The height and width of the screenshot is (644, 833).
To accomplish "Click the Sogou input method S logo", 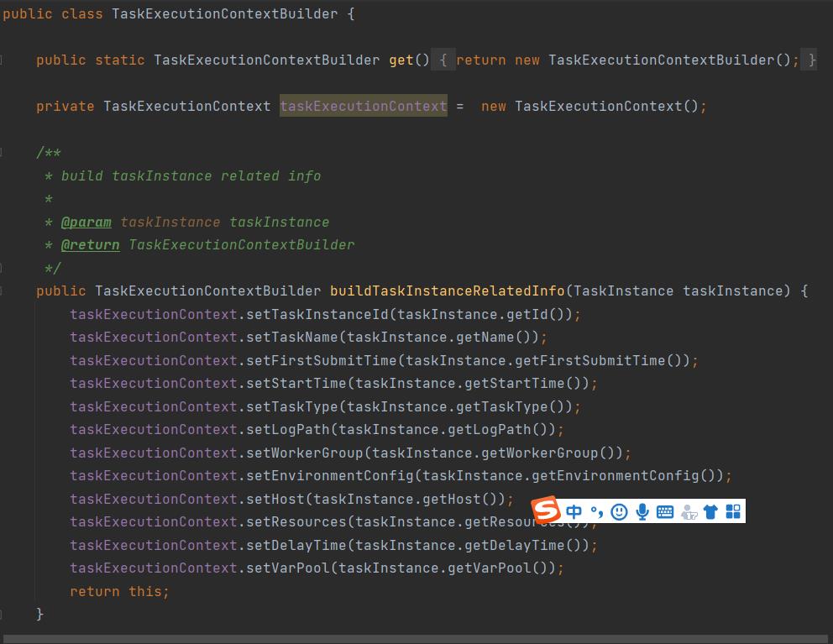I will 546,510.
